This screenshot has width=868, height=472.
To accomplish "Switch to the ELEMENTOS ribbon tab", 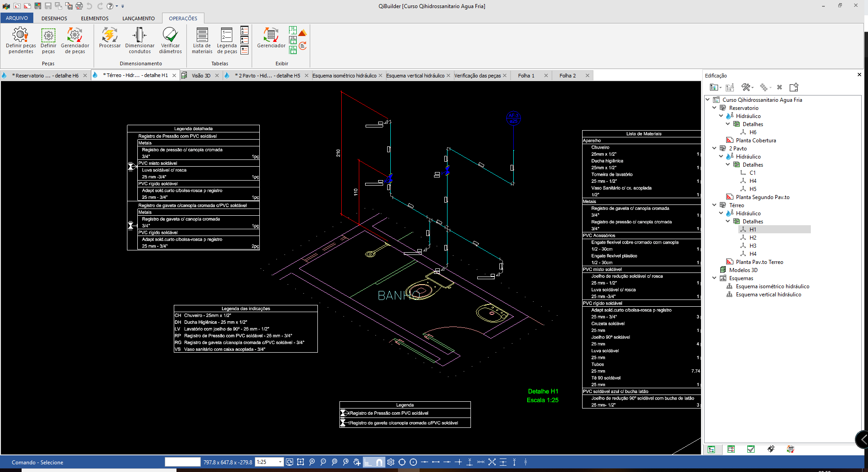I will pyautogui.click(x=95, y=18).
